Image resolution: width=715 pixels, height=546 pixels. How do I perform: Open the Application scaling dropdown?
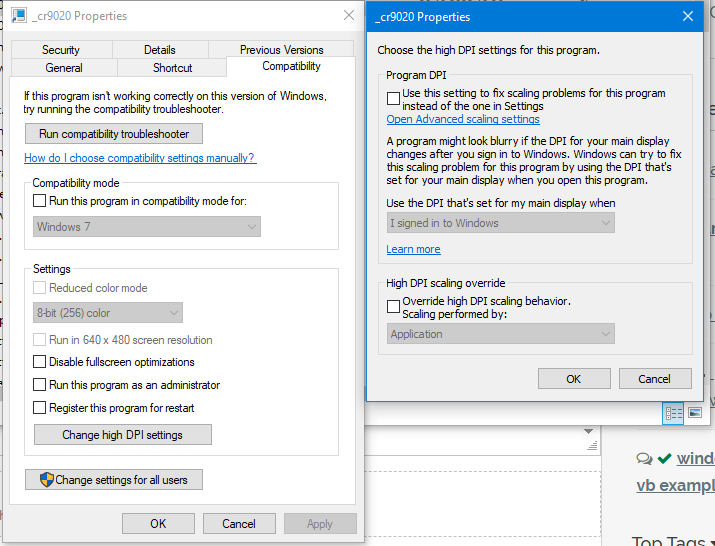(x=500, y=334)
